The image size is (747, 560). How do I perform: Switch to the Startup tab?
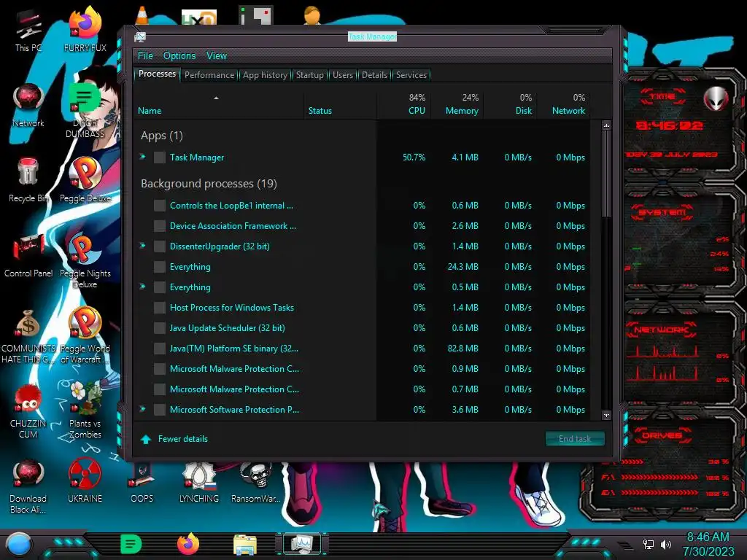point(309,75)
